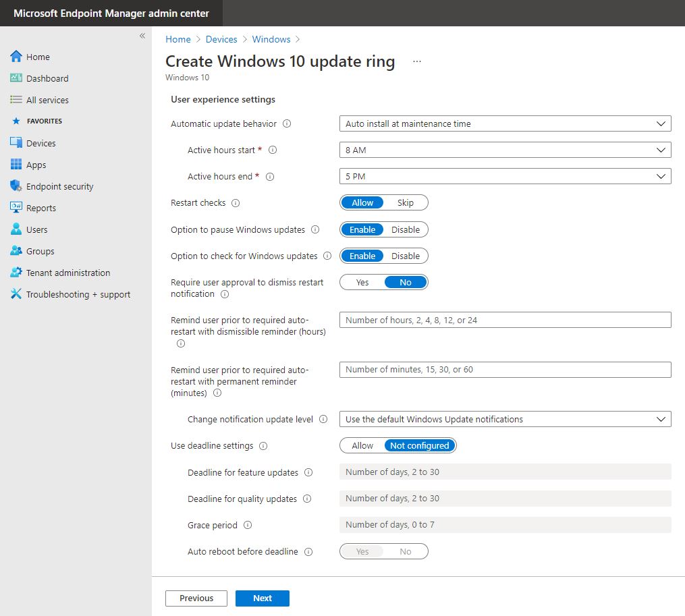This screenshot has height=616, width=685.
Task: Click the Home icon in sidebar
Action: (x=16, y=57)
